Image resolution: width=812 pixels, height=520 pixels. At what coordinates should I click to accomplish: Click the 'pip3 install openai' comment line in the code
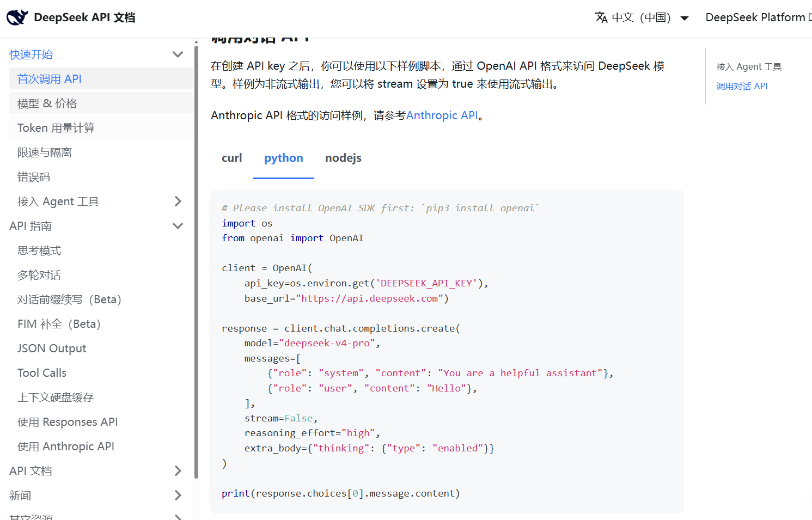pyautogui.click(x=381, y=208)
